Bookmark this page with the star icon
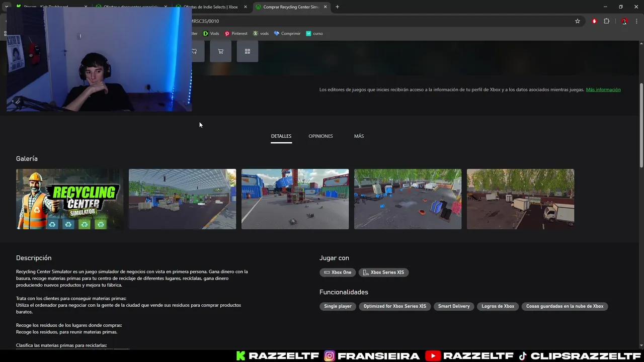644x362 pixels. point(578,21)
